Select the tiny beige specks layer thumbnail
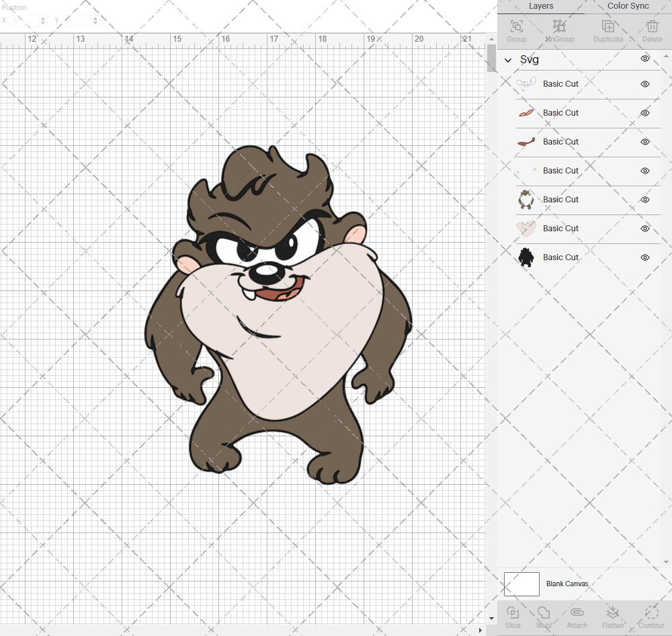 tap(526, 171)
